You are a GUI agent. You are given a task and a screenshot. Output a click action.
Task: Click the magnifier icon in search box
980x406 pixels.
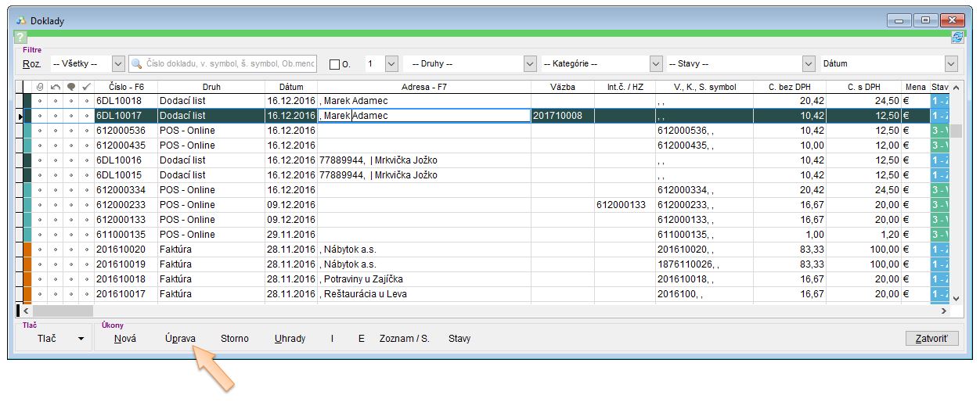pos(138,64)
